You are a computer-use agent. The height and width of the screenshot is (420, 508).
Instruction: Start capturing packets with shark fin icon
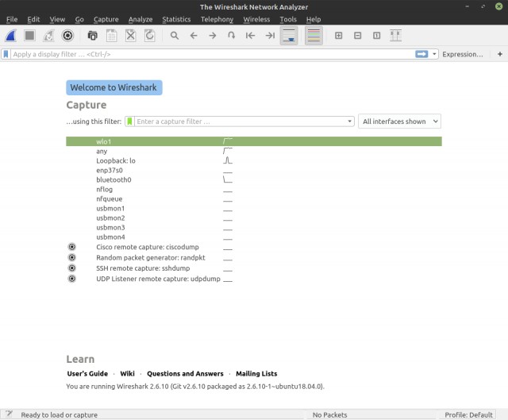tap(10, 36)
